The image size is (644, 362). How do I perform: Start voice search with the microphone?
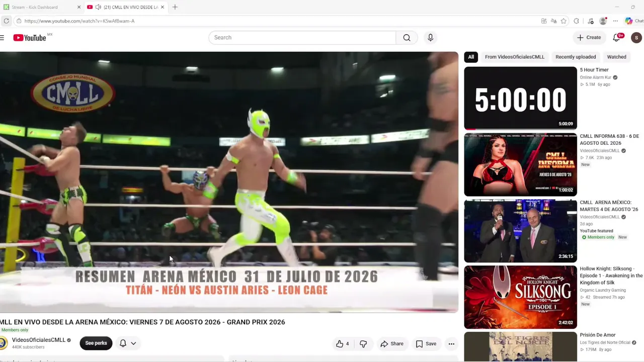pos(430,38)
